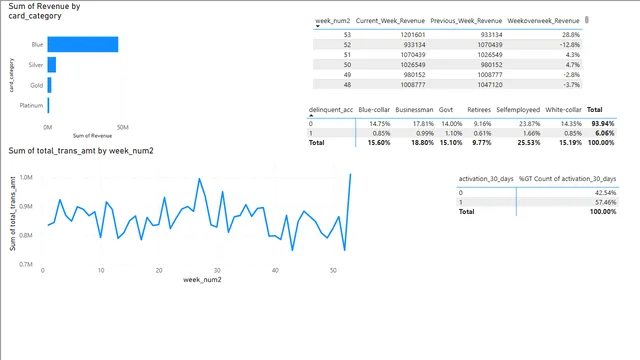Viewport: 640px width, 360px height.
Task: Click the sort arrow under week_num2 header
Action: coord(318,26)
